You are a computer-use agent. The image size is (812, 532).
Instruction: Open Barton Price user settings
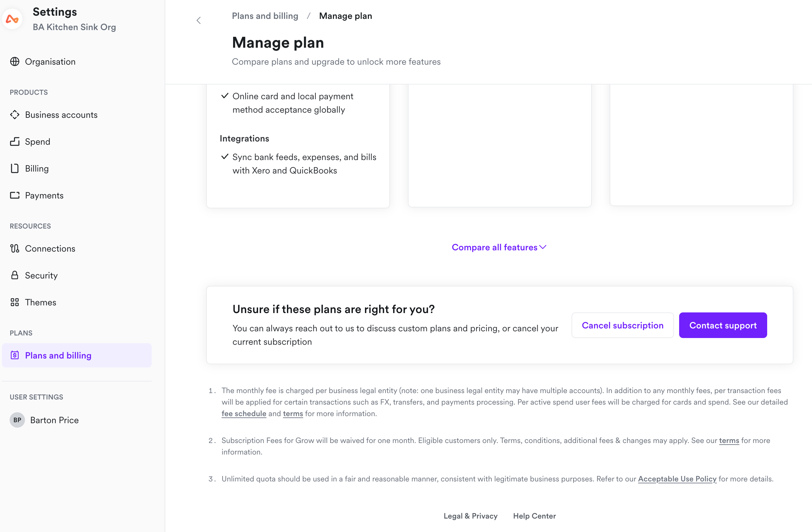click(x=45, y=420)
